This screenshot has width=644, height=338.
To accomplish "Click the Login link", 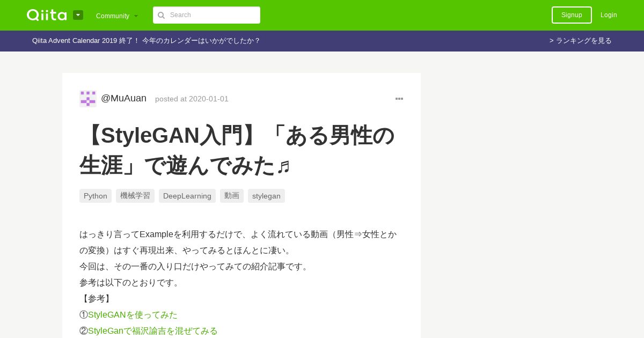I will point(609,15).
